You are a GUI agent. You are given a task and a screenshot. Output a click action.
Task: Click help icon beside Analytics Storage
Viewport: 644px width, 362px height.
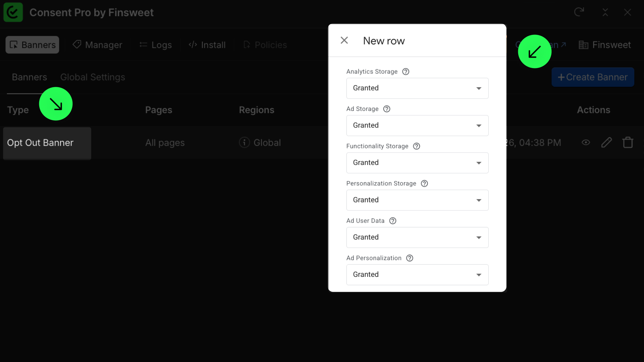pos(406,72)
